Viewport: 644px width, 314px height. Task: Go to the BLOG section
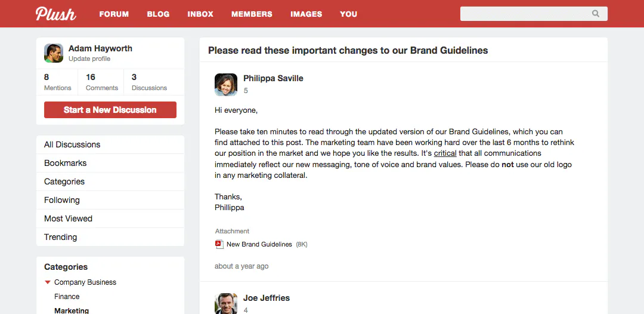tap(158, 14)
